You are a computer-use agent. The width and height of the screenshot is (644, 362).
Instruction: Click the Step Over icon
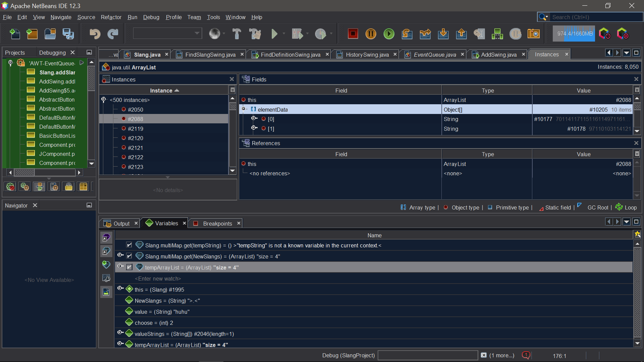(407, 34)
